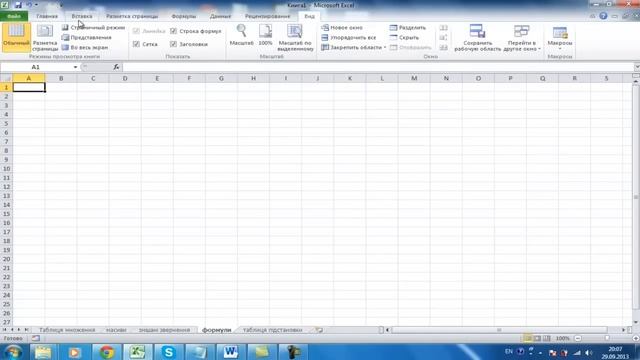Open Представления (custom views)
The width and height of the screenshot is (640, 360).
87,37
